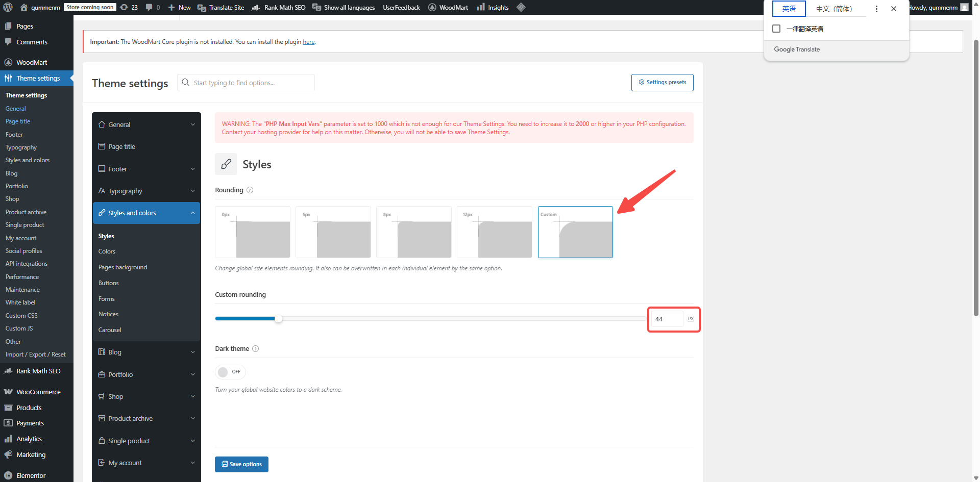Toggle the Dark theme switch on
Viewport: 980px width, 482px height.
(x=230, y=372)
